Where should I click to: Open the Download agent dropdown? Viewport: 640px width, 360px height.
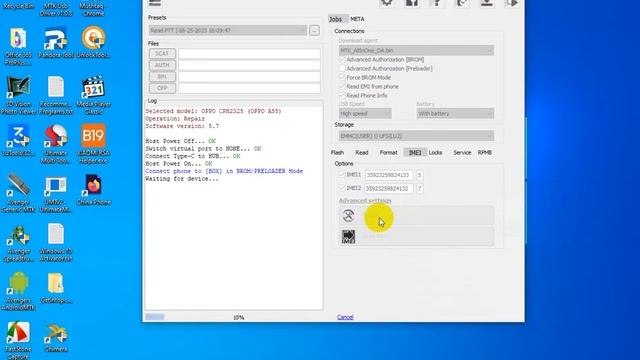pyautogui.click(x=416, y=50)
